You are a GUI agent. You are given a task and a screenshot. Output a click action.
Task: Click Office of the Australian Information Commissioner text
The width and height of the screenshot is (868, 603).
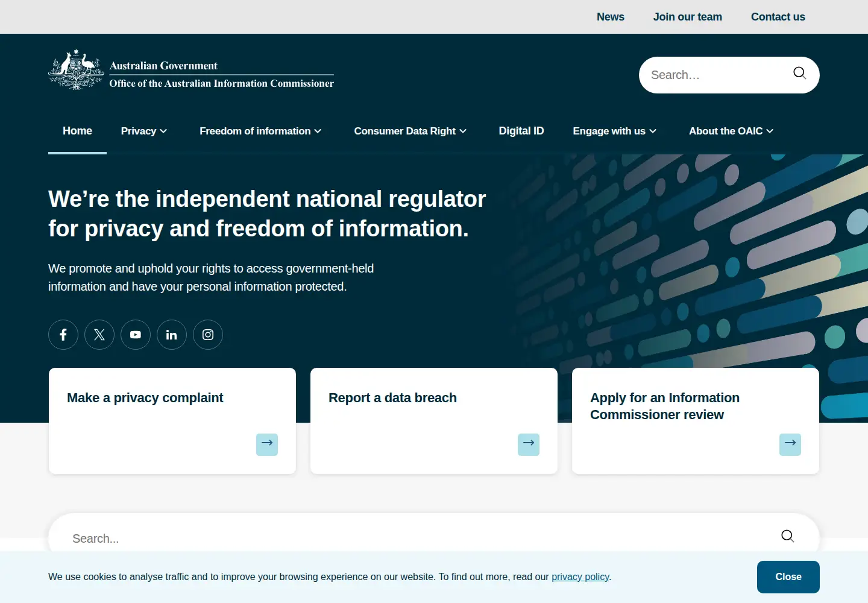coord(221,83)
